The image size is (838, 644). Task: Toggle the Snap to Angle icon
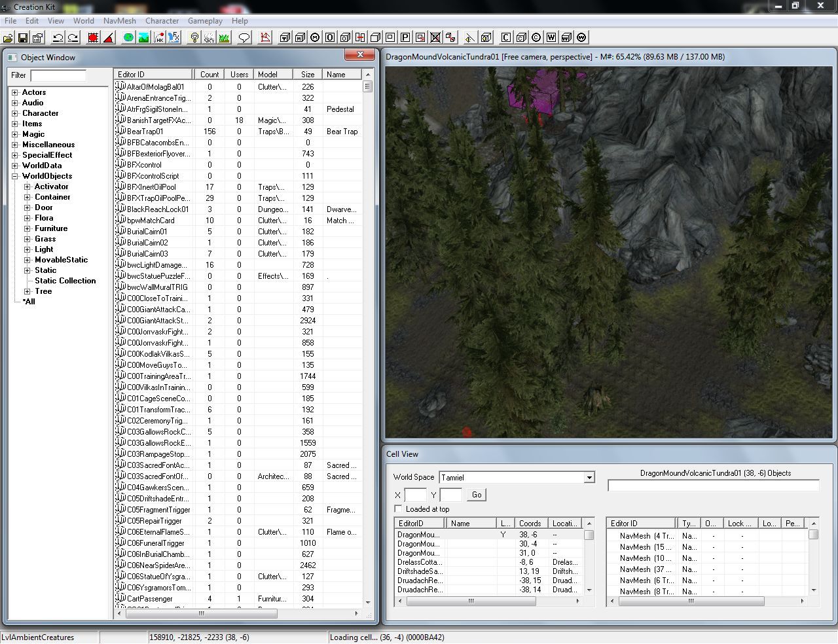pos(108,38)
